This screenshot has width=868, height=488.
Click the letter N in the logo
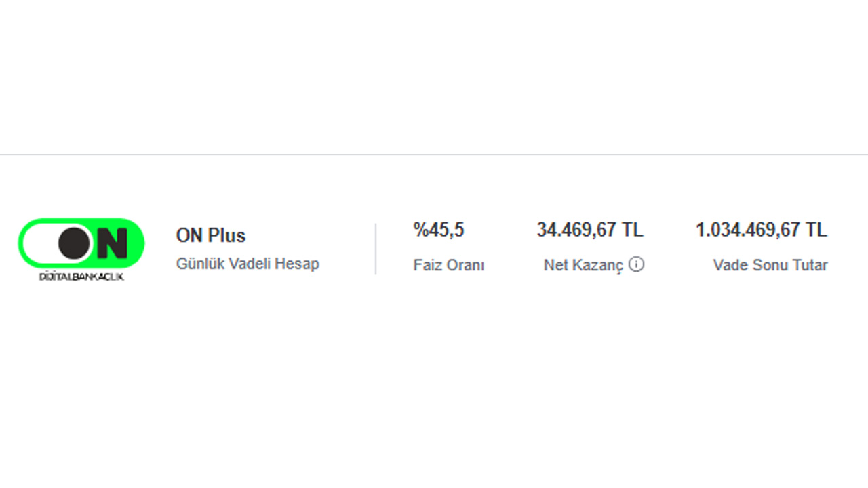(x=111, y=243)
